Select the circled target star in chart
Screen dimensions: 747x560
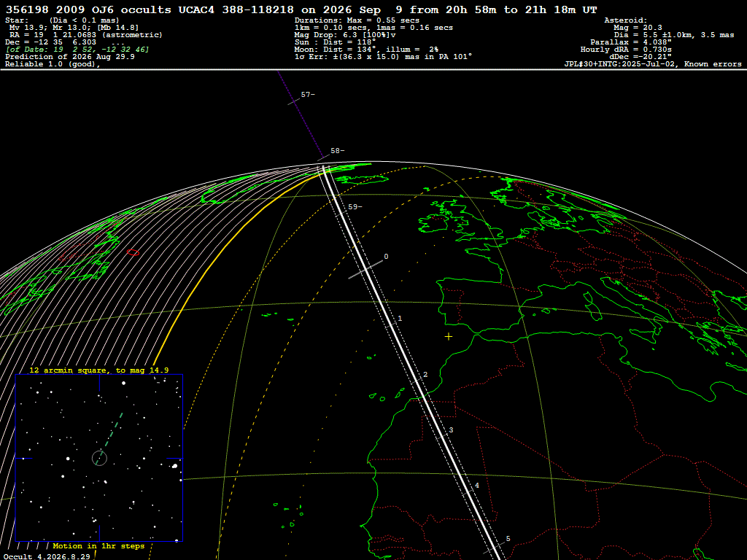(99, 458)
